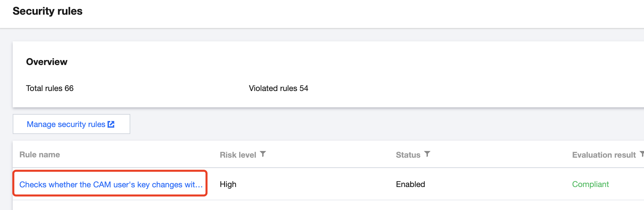Open the Risk level filter icon
This screenshot has width=644, height=210.
(263, 154)
